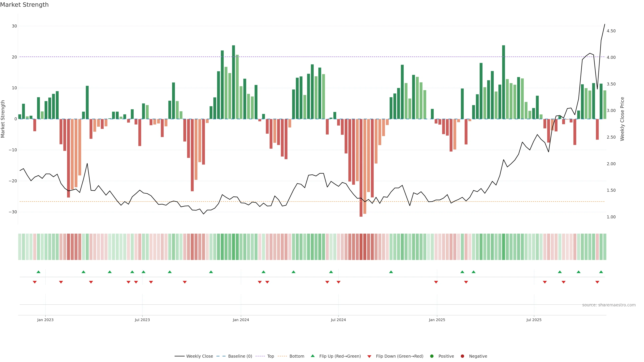This screenshot has width=644, height=362.
Task: Click the darkest red heatmap strip cell
Action: [x=361, y=247]
